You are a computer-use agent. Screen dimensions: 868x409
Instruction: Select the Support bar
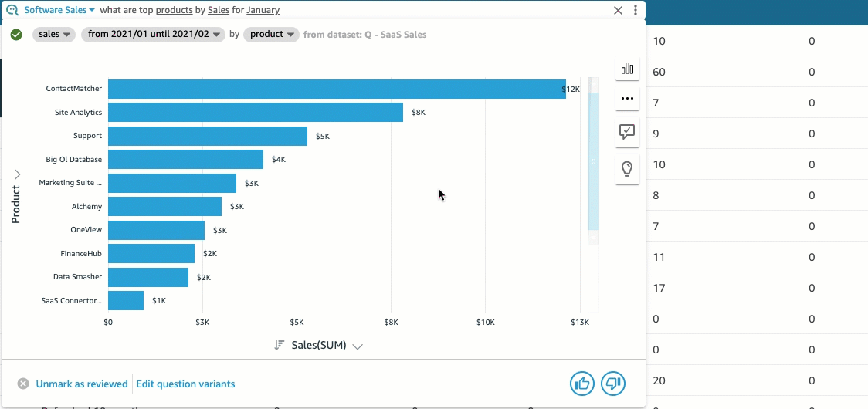tap(208, 136)
